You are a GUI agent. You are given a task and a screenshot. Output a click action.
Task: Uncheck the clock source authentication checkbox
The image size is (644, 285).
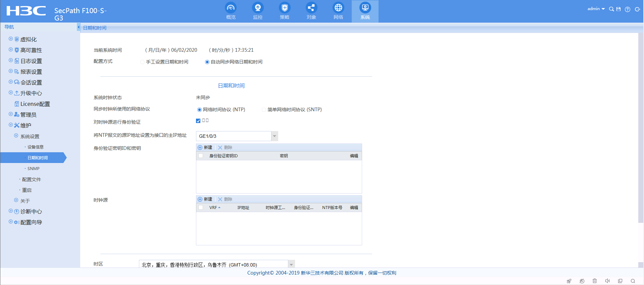tap(198, 121)
